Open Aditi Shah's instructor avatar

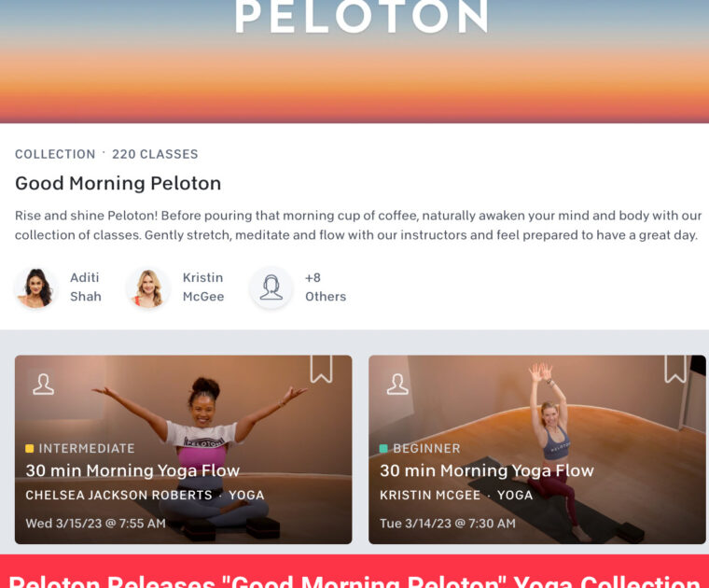coord(36,288)
